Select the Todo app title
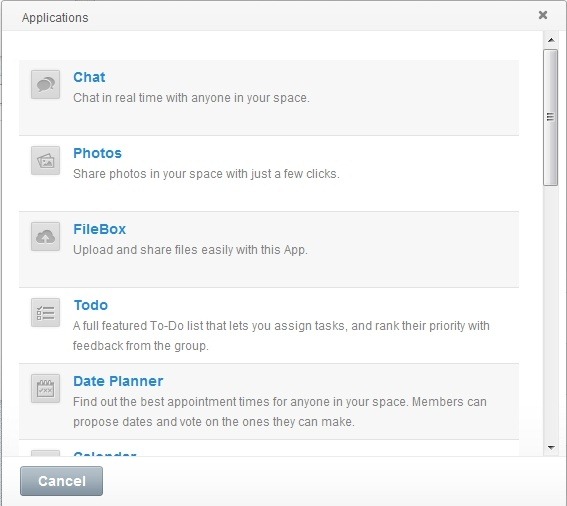This screenshot has height=506, width=567. point(91,305)
